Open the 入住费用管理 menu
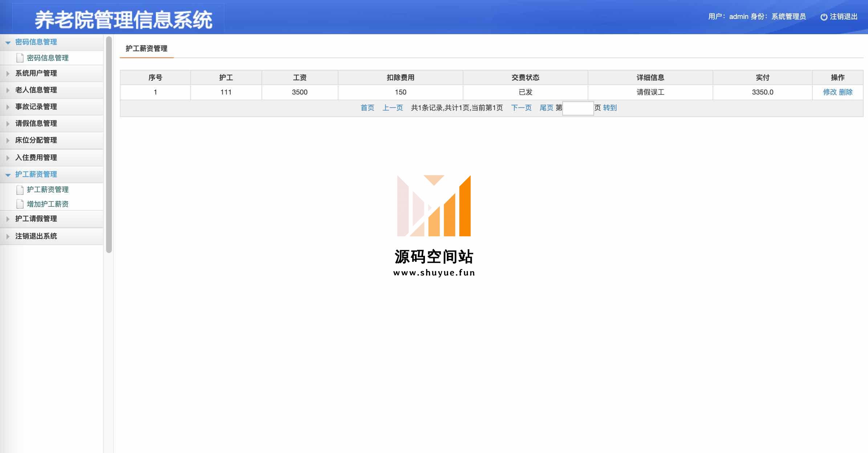The width and height of the screenshot is (868, 453). point(36,158)
